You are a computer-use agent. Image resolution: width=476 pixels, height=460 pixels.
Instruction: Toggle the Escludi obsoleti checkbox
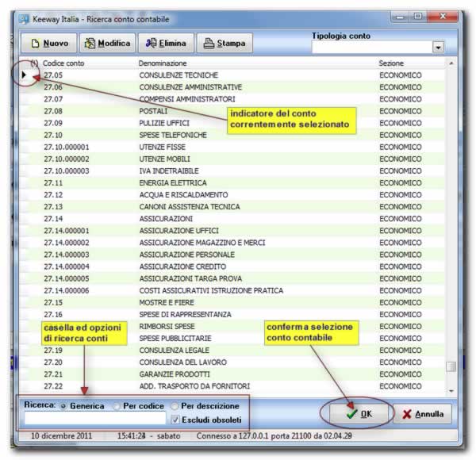coord(175,420)
